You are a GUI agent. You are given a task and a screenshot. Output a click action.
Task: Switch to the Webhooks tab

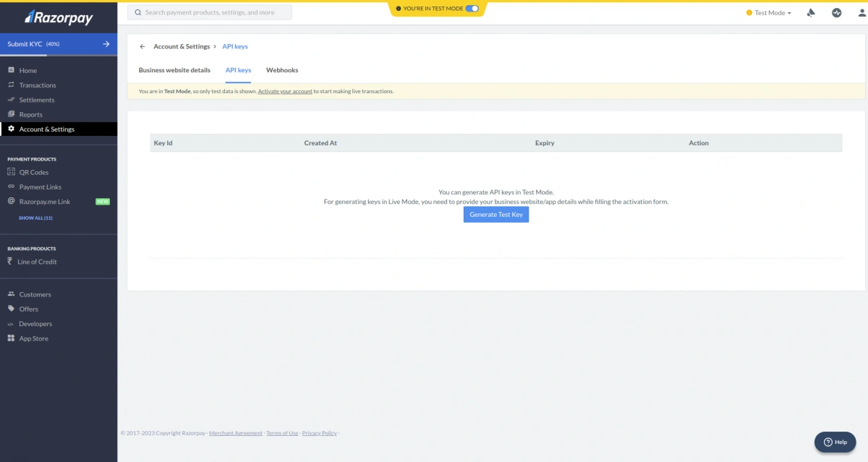click(x=282, y=69)
